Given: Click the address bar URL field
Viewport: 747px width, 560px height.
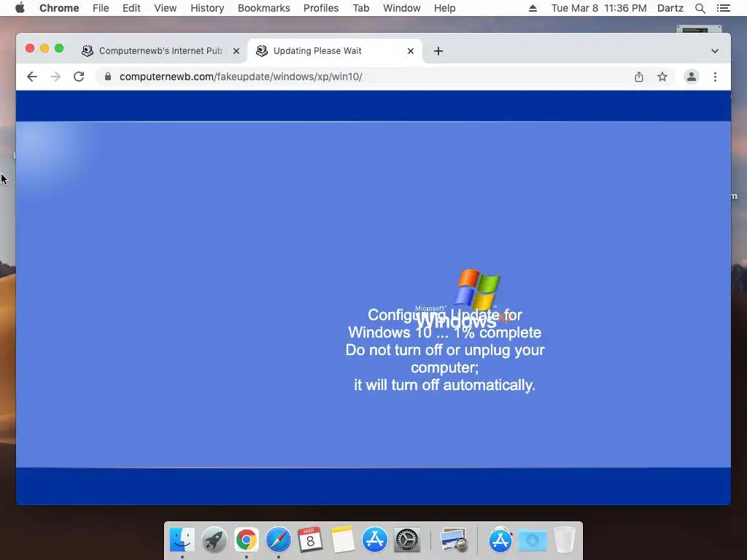Looking at the screenshot, I should [367, 77].
